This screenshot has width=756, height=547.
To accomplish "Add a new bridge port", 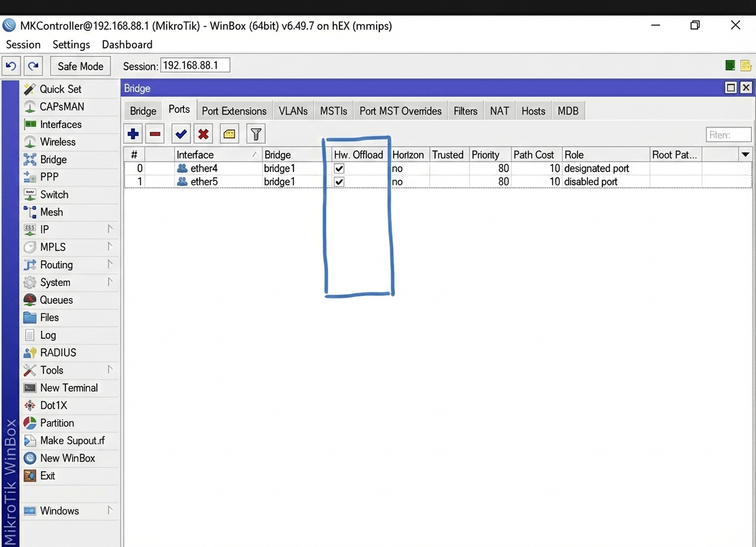I will 132,133.
